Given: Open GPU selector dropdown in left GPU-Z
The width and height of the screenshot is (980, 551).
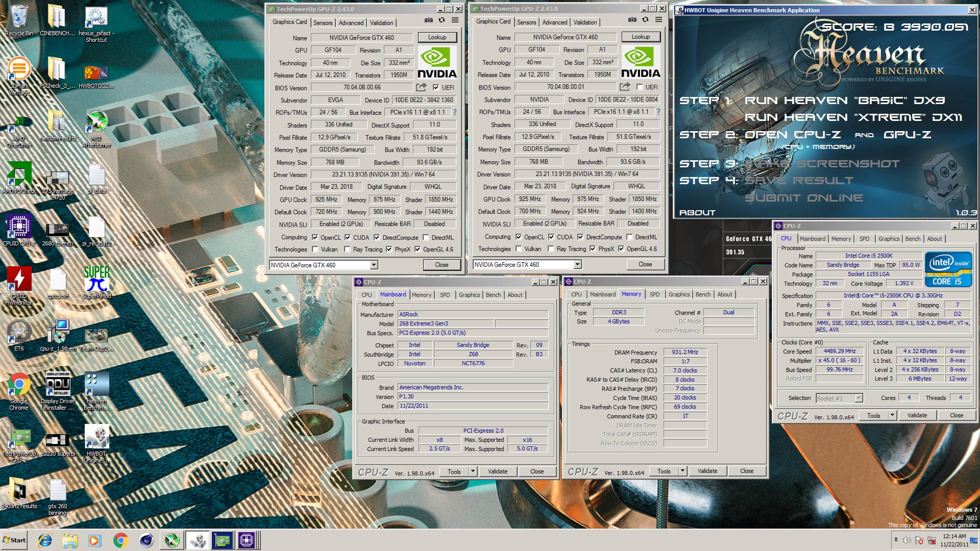Looking at the screenshot, I should tap(374, 265).
